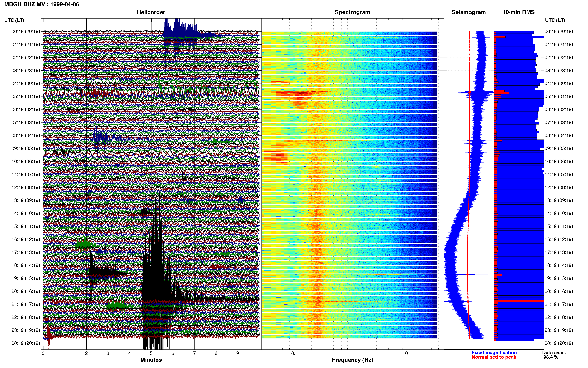Image resolution: width=588 pixels, height=368 pixels.
Task: Click the 'Helicorder' panel heading
Action: [x=151, y=12]
